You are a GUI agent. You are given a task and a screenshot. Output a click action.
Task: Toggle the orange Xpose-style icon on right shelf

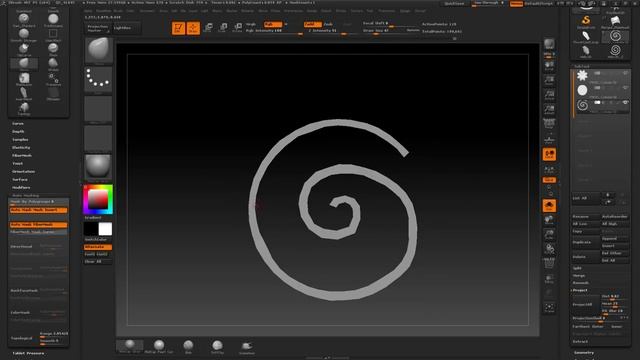pyautogui.click(x=549, y=206)
